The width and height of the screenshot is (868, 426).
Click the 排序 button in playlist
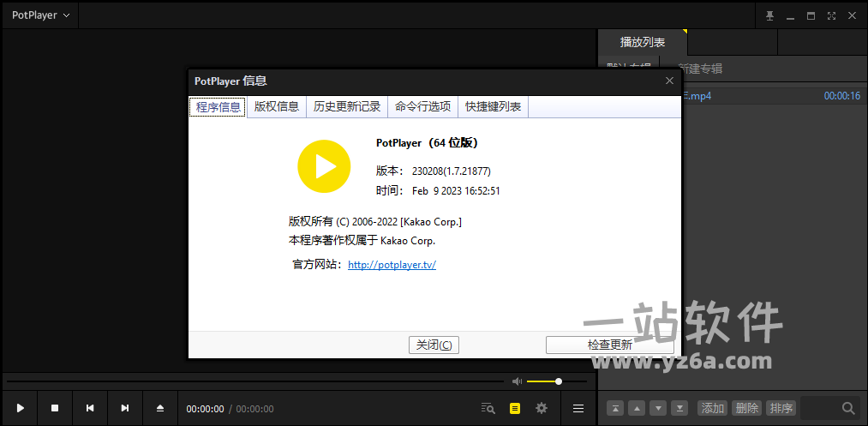(x=781, y=408)
